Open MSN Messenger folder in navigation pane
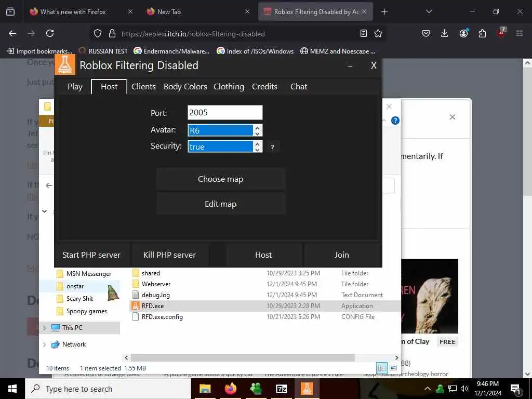This screenshot has height=399, width=532. (89, 274)
